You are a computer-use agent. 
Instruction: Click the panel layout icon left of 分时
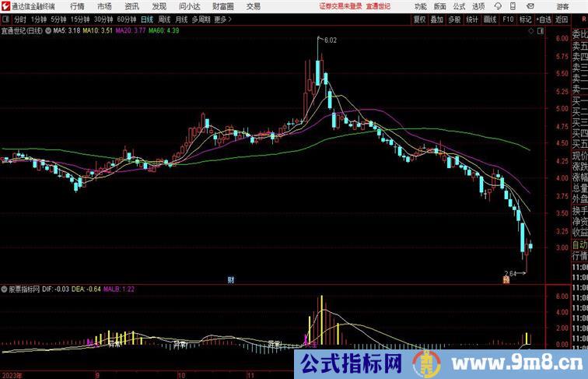[x=6, y=19]
